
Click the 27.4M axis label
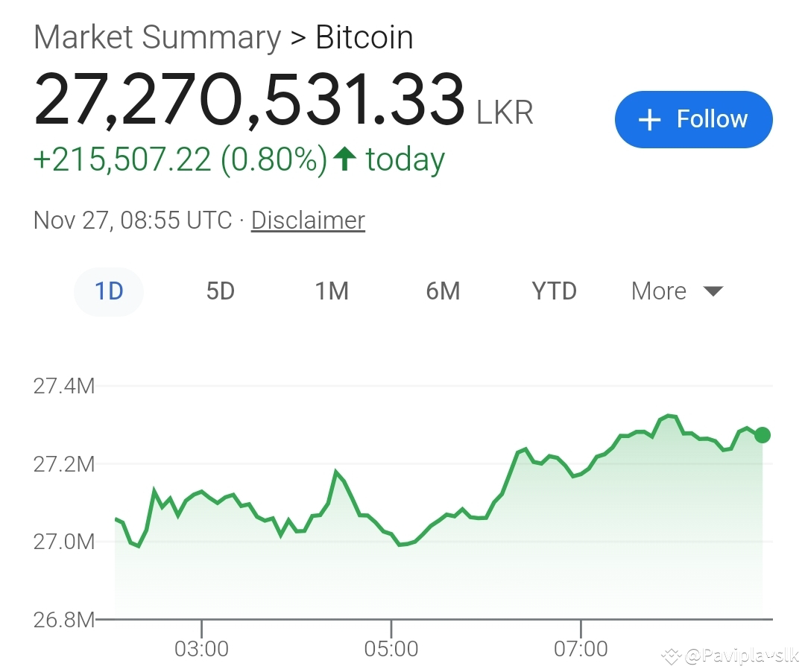point(64,386)
